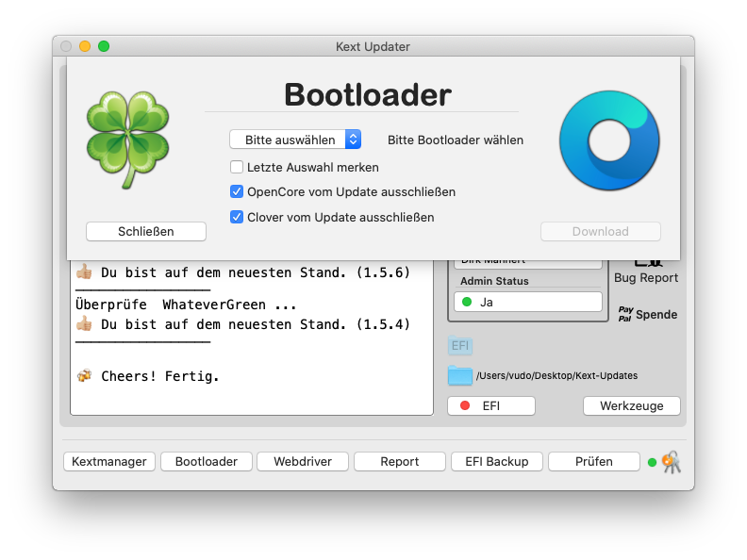Click the Clover four-leaf icon
The image size is (747, 560).
pos(127,140)
